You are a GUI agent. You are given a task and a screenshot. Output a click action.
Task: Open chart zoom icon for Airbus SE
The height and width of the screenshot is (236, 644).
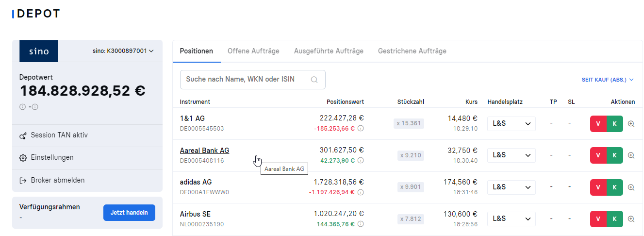[x=631, y=219]
